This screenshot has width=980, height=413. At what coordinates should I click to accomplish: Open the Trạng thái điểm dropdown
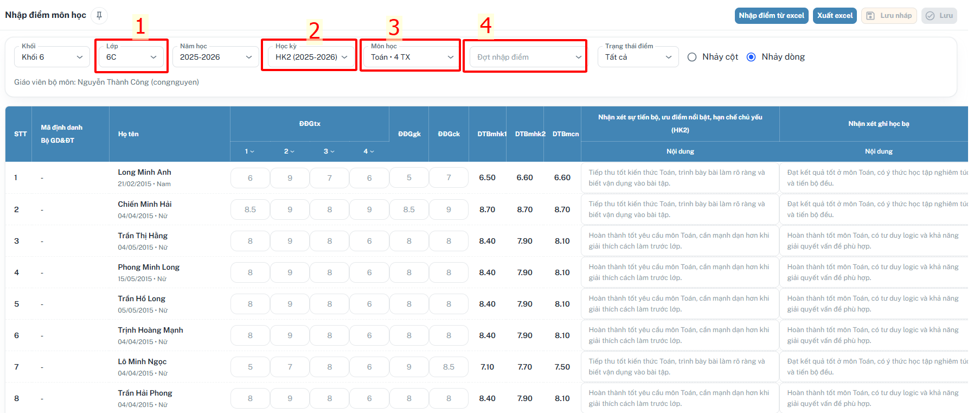[x=638, y=57]
